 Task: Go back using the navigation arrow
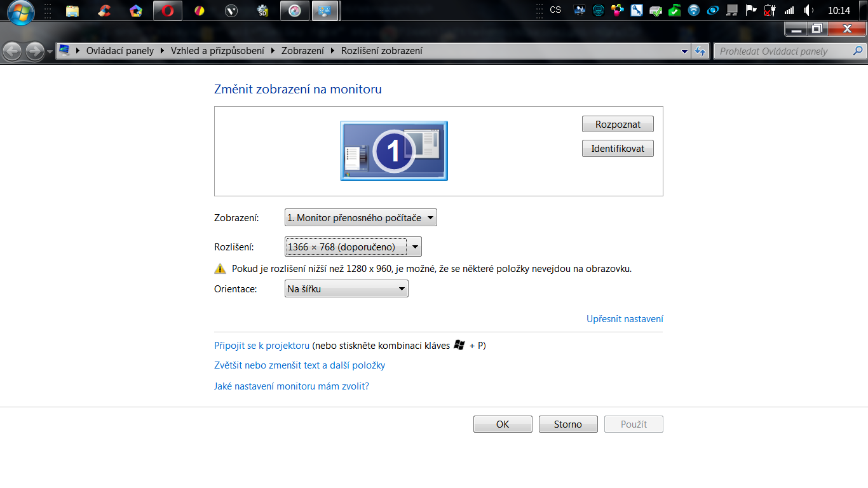13,51
